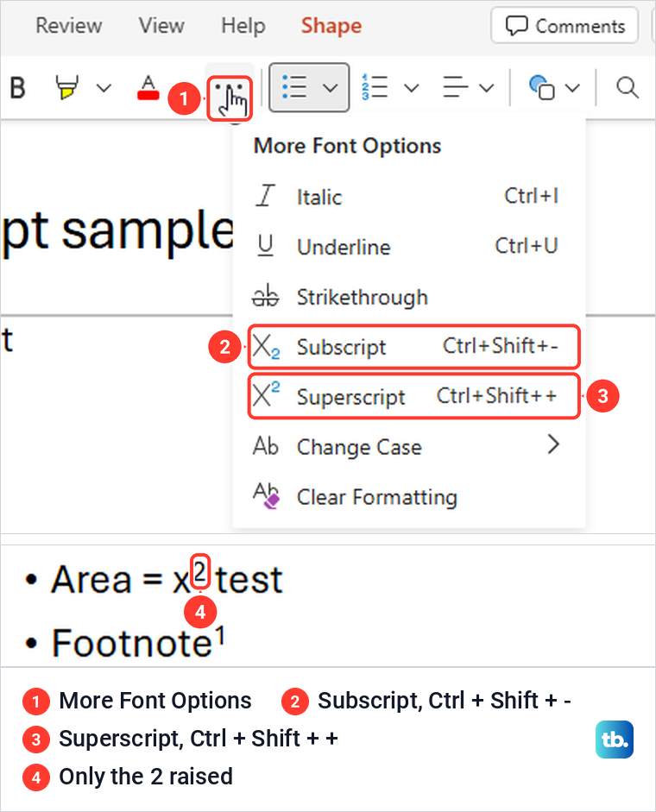Choose Clear Formatting option

pyautogui.click(x=409, y=497)
